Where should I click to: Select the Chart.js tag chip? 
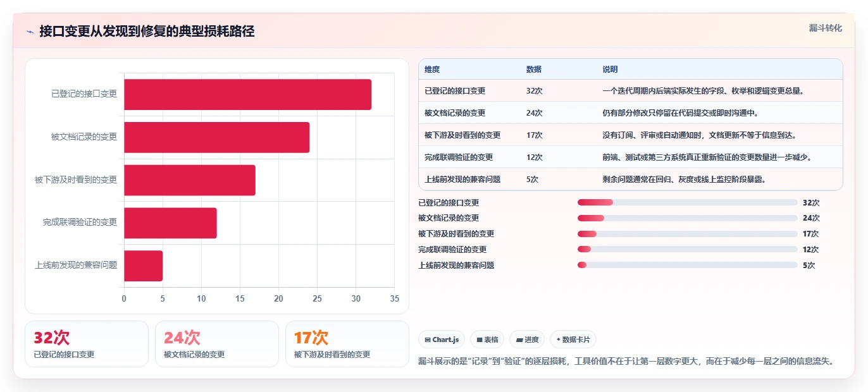(442, 340)
